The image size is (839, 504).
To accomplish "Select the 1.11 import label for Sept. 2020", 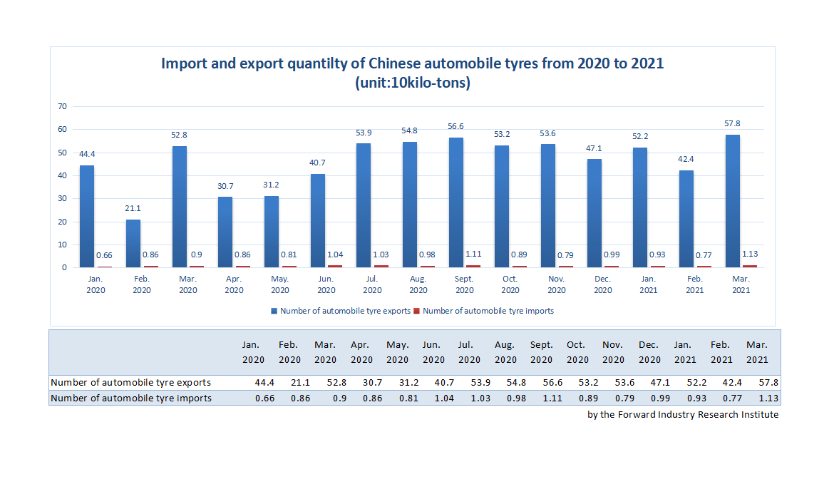I will pyautogui.click(x=474, y=253).
